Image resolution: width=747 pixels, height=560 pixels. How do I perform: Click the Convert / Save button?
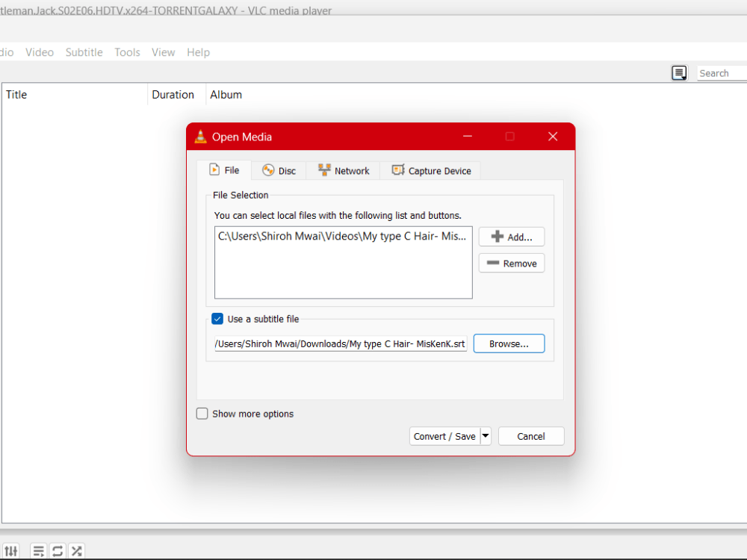444,436
